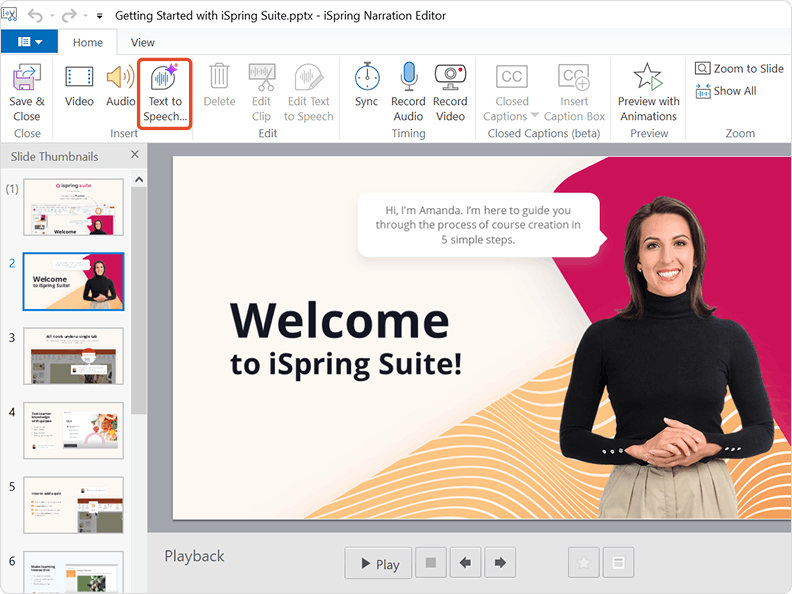This screenshot has width=792, height=594.
Task: Go to next slide with right arrow
Action: tap(500, 563)
